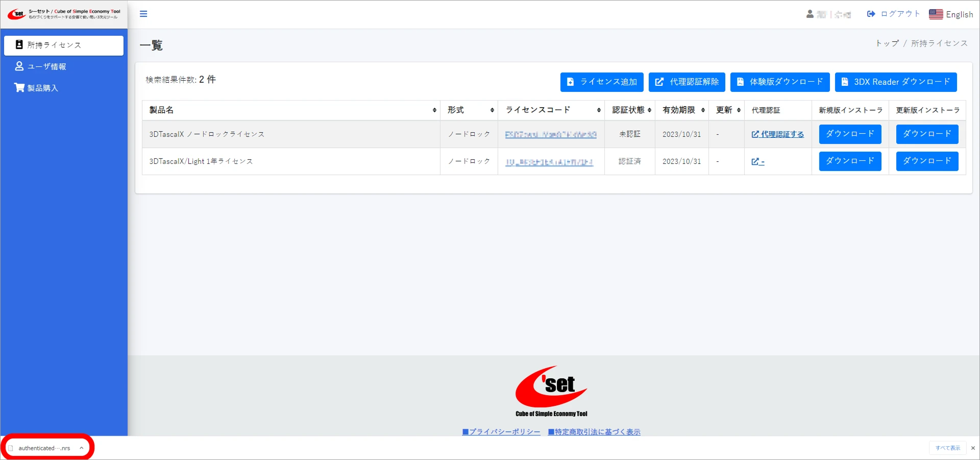
Task: Click the ライセンス追加 button
Action: pyautogui.click(x=602, y=82)
